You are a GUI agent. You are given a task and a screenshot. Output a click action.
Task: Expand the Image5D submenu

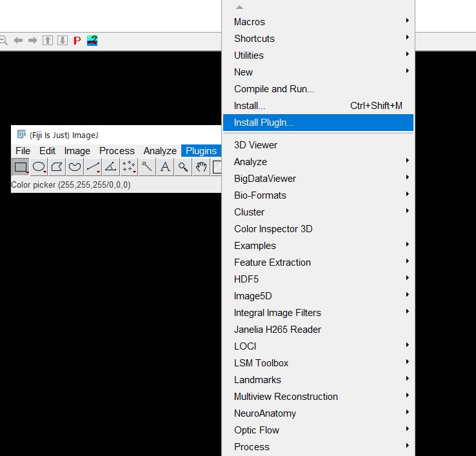pyautogui.click(x=318, y=296)
